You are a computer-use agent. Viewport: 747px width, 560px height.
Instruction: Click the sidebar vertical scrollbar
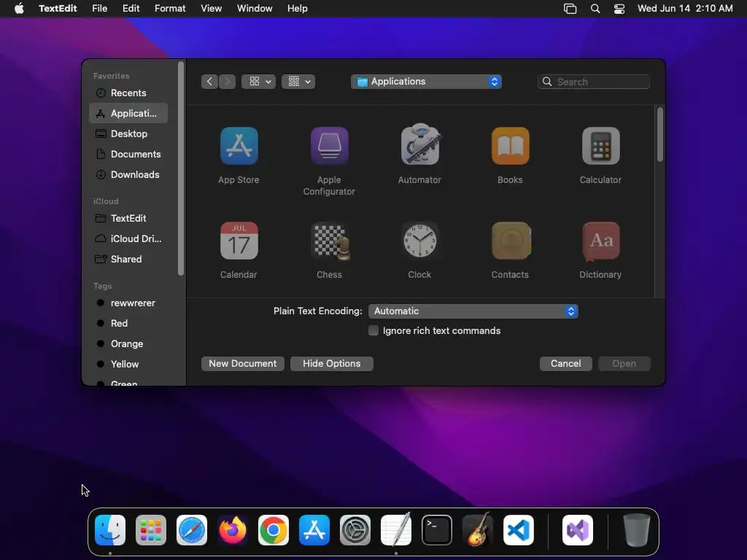point(181,168)
